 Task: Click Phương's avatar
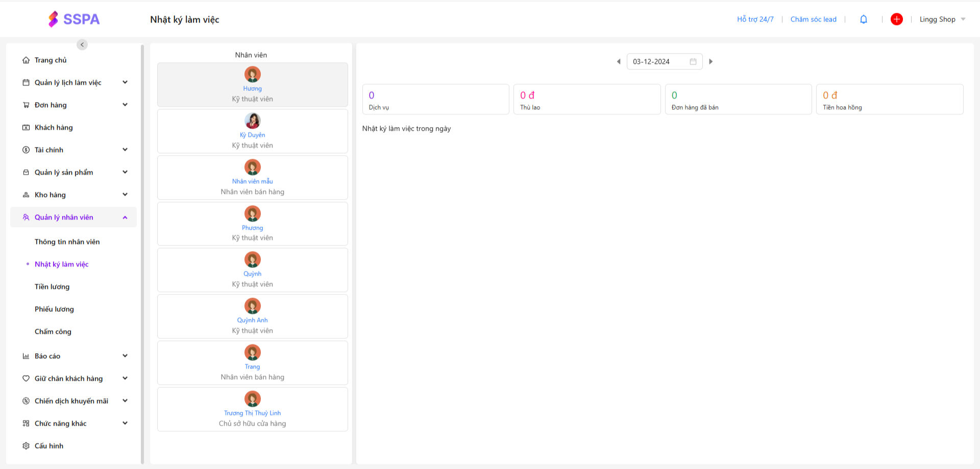coord(253,214)
